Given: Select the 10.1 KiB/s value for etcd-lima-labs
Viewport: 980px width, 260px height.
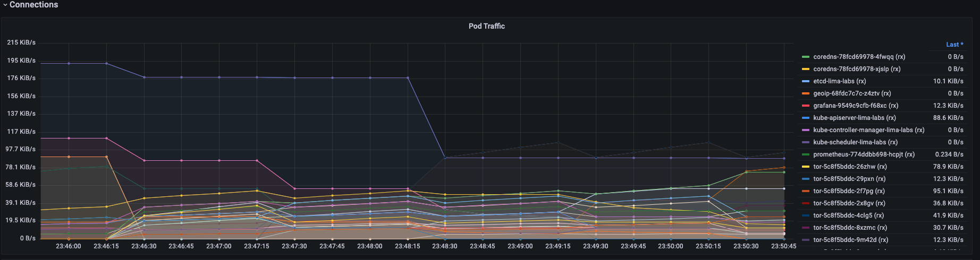Looking at the screenshot, I should [x=948, y=81].
